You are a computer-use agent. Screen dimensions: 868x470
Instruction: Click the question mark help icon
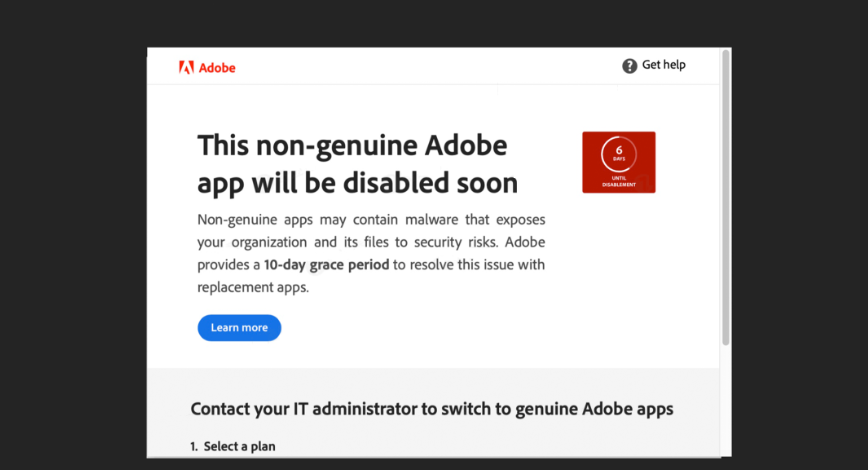(x=629, y=66)
